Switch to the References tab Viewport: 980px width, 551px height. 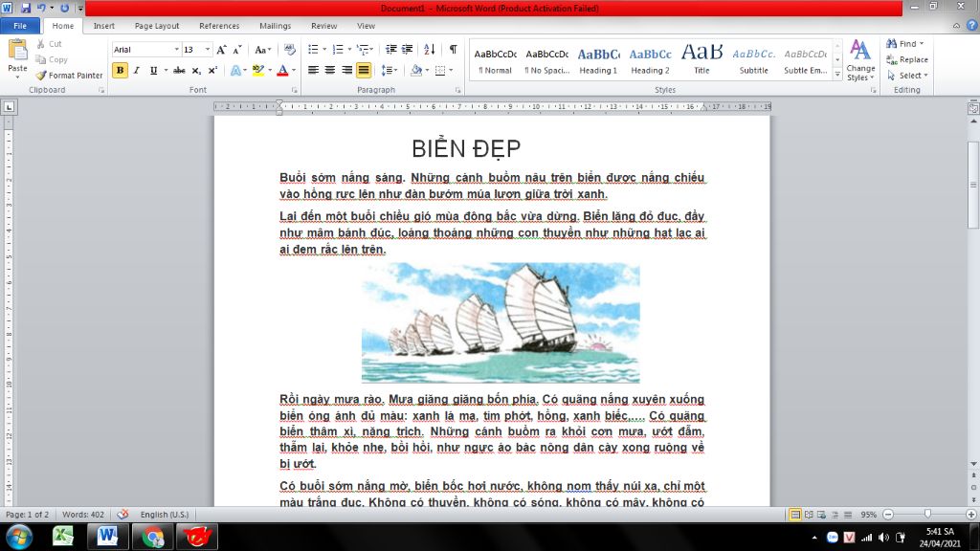point(219,26)
